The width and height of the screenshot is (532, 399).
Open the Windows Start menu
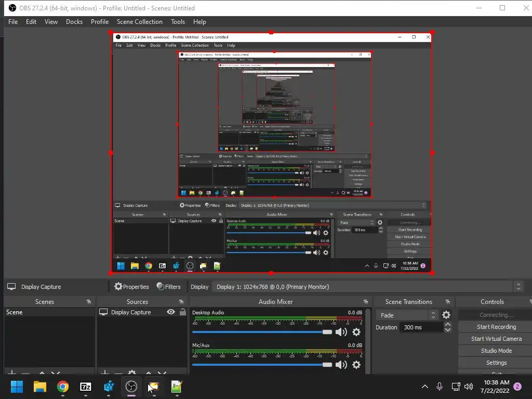coord(17,387)
